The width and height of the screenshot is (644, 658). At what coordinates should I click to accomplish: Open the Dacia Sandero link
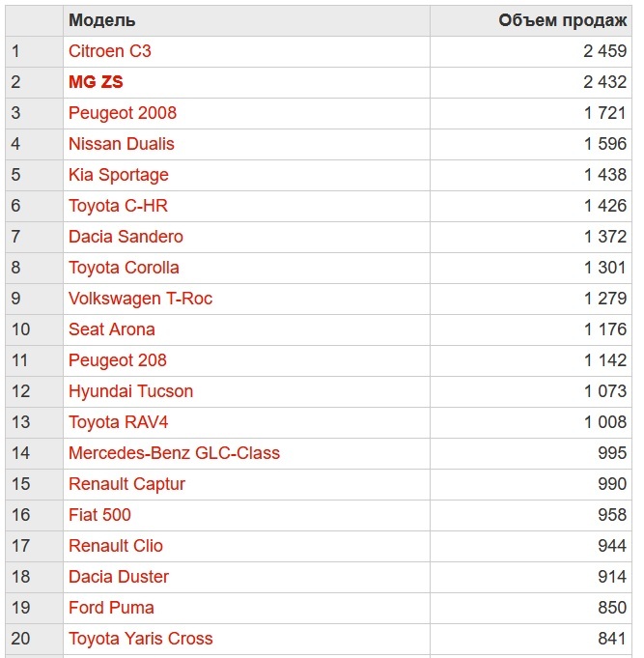click(126, 237)
